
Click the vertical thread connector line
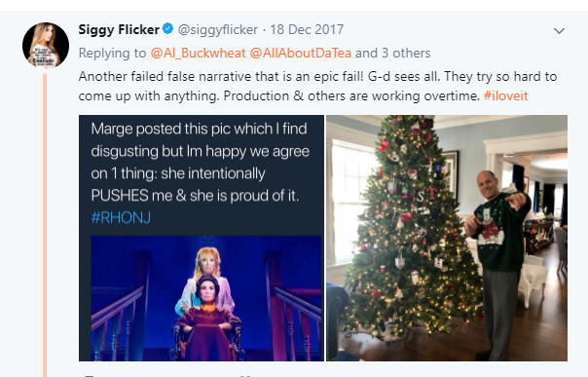coord(45,225)
